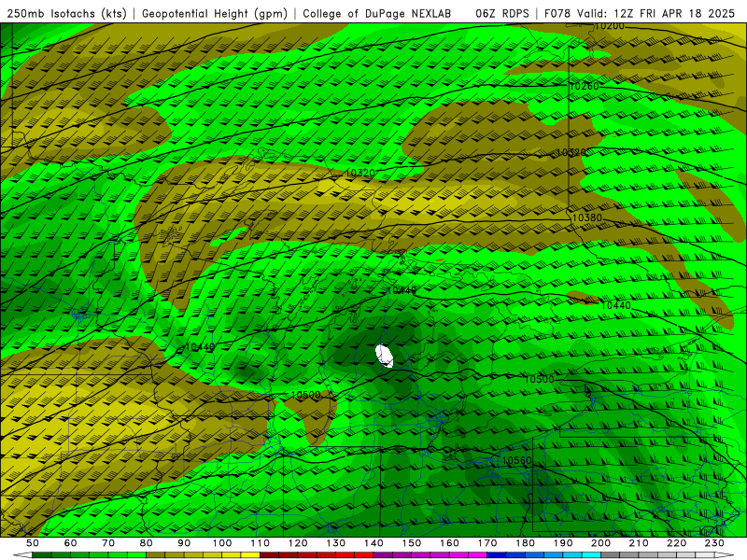Click the 80 value on the color scale
Viewport: 747px width, 560px height.
tap(147, 543)
